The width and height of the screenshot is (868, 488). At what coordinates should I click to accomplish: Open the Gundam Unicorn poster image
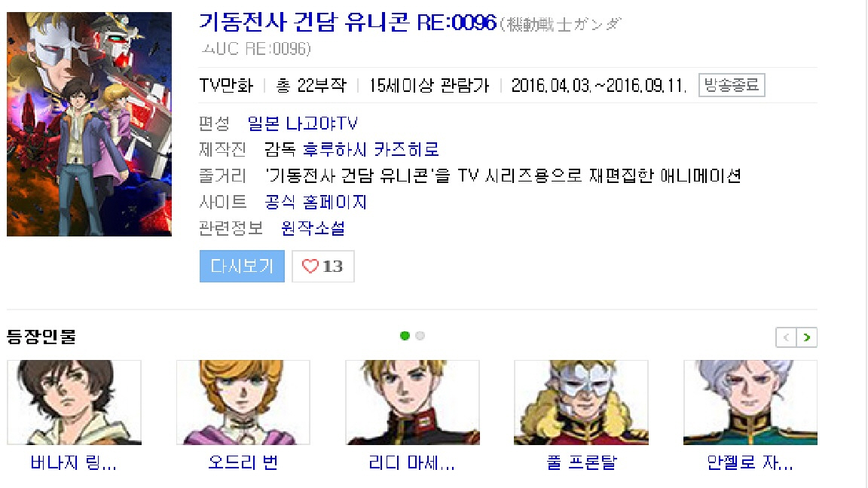pos(89,124)
